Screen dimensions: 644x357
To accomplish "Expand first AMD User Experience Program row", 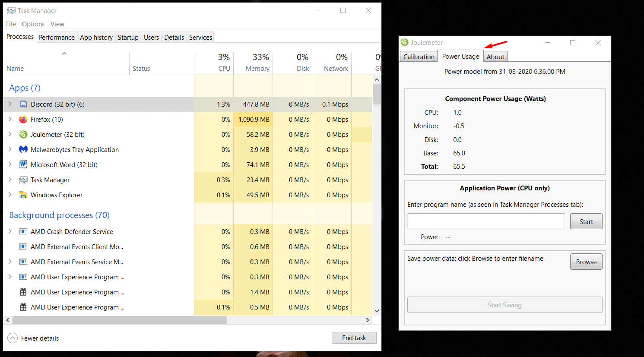I will (10, 277).
